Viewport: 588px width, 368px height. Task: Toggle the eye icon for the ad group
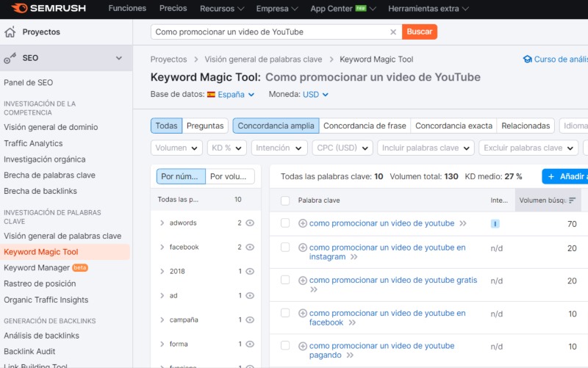[250, 296]
